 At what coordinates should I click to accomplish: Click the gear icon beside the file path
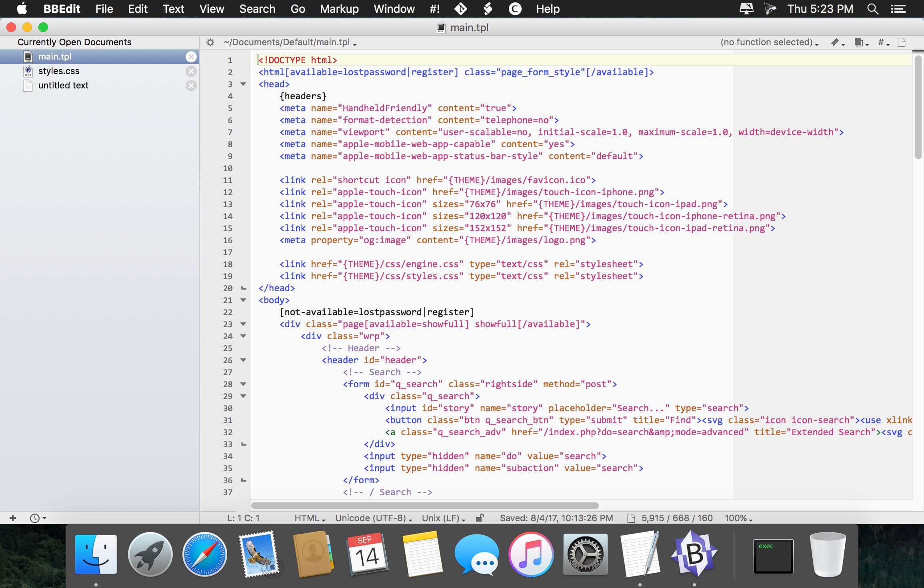point(210,42)
